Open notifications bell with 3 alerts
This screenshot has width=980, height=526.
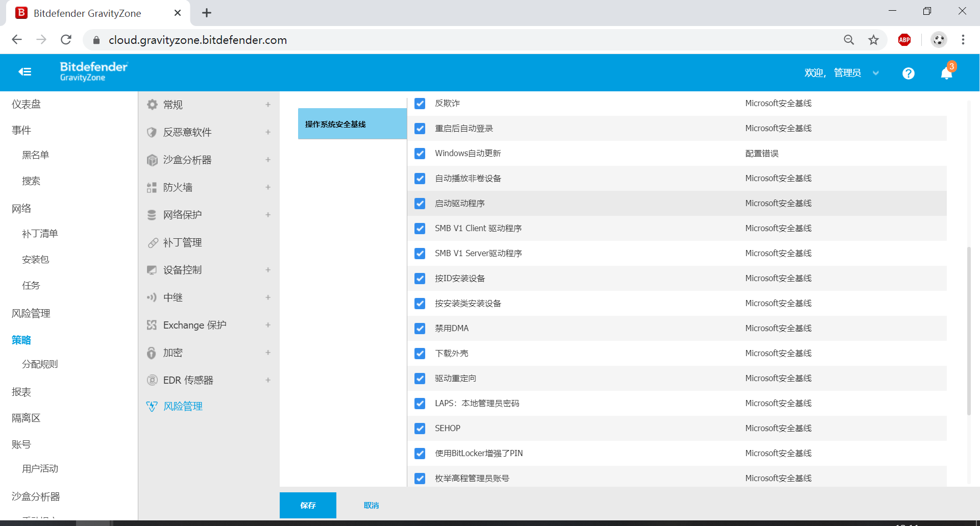tap(947, 73)
